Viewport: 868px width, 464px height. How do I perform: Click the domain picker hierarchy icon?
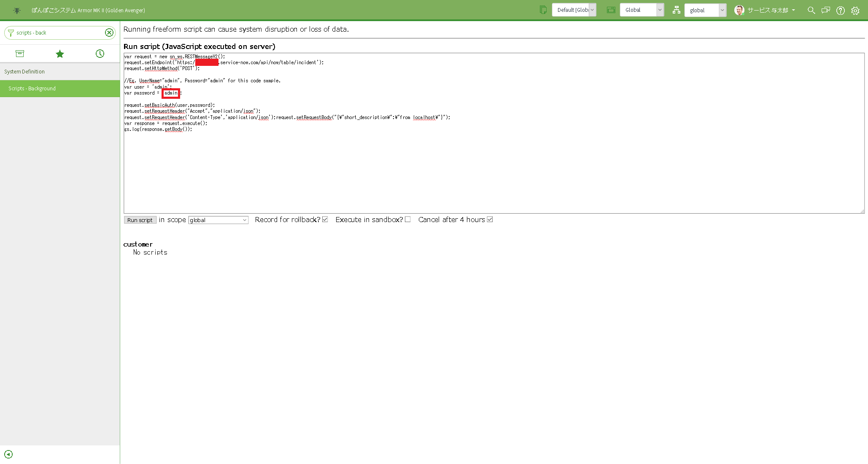pos(677,10)
